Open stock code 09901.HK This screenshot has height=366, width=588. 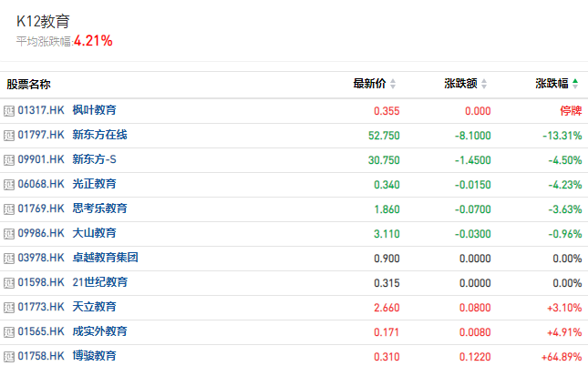click(x=41, y=159)
